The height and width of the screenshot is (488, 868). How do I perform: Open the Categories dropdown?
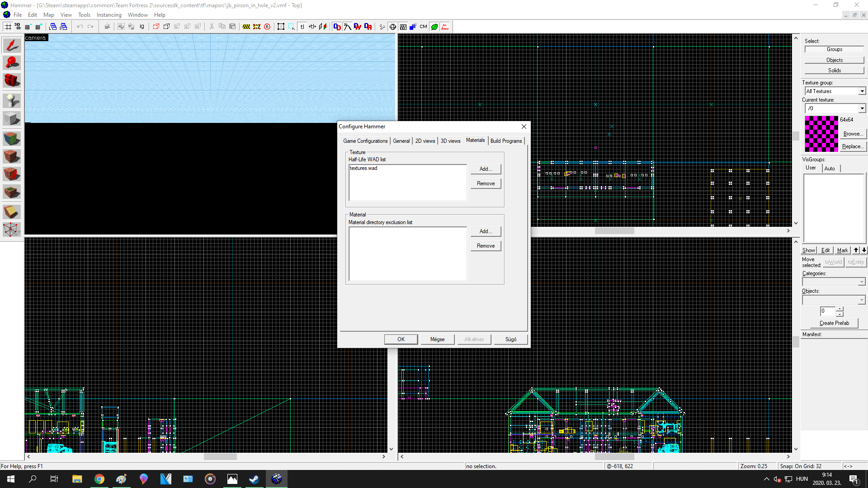pyautogui.click(x=863, y=281)
